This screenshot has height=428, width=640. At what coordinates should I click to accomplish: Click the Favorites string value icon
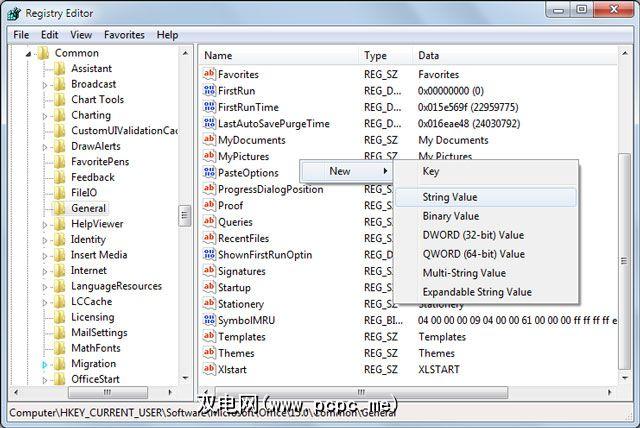click(x=209, y=74)
